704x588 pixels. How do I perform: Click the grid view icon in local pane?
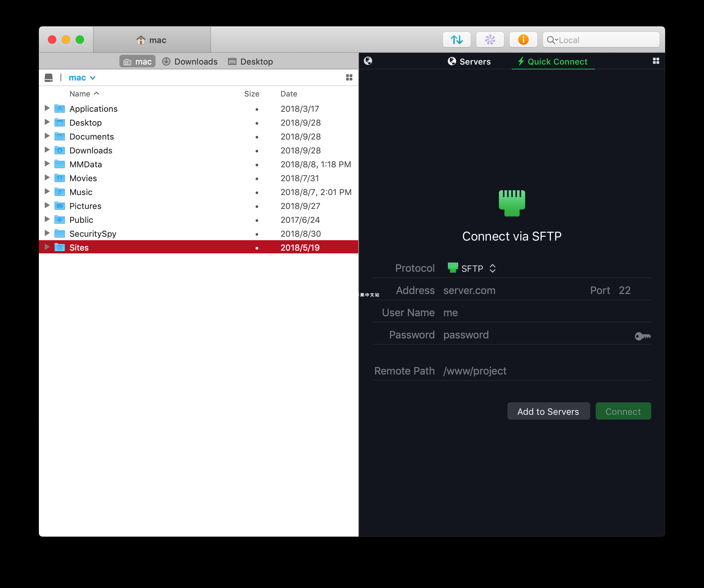[349, 78]
